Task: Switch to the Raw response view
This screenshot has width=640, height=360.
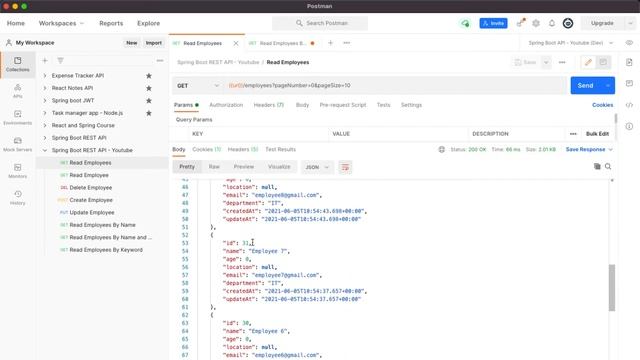Action: tap(214, 167)
